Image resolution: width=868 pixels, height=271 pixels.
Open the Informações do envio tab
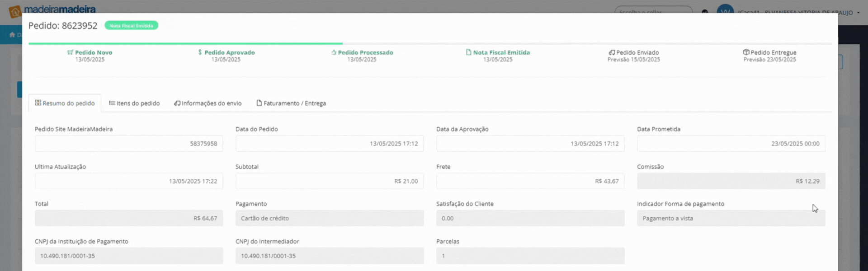208,103
